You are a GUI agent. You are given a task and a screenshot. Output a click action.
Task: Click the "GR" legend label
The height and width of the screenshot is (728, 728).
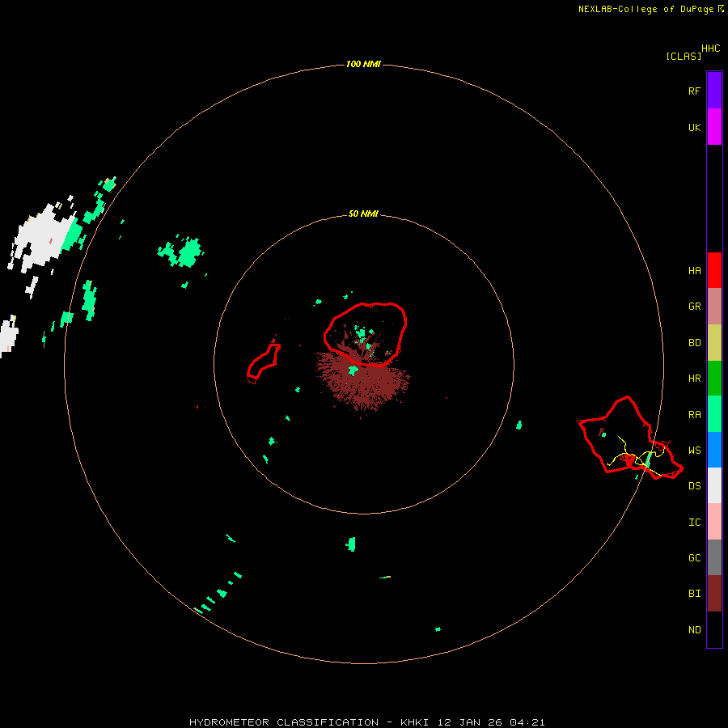[694, 307]
